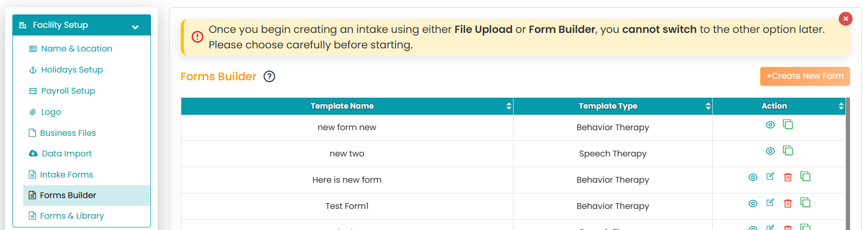Click the table's vertical scrollbar
The image size is (868, 230).
click(x=848, y=164)
